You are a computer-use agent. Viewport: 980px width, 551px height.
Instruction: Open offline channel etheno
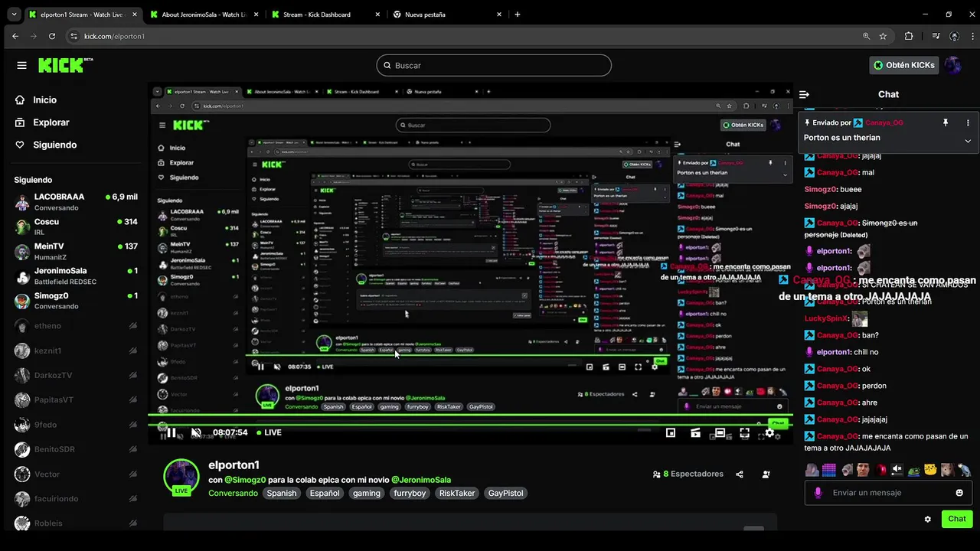point(75,326)
